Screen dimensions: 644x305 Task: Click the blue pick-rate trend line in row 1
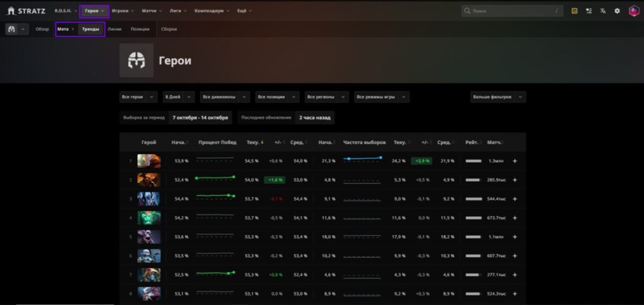pos(362,158)
